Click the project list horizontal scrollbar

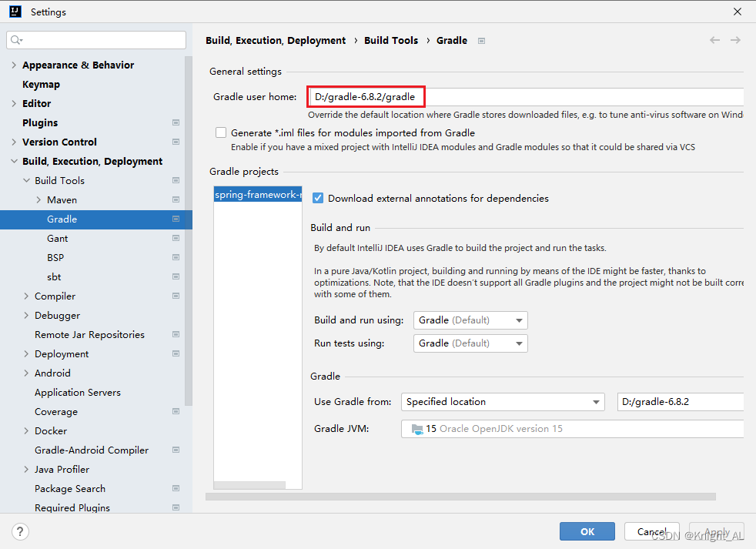pyautogui.click(x=249, y=485)
